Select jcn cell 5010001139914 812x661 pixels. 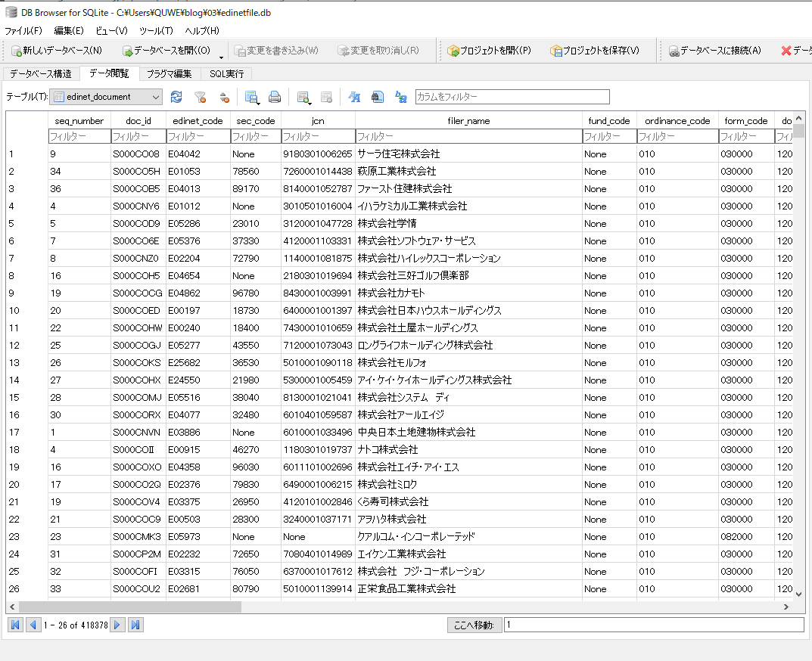(x=318, y=588)
